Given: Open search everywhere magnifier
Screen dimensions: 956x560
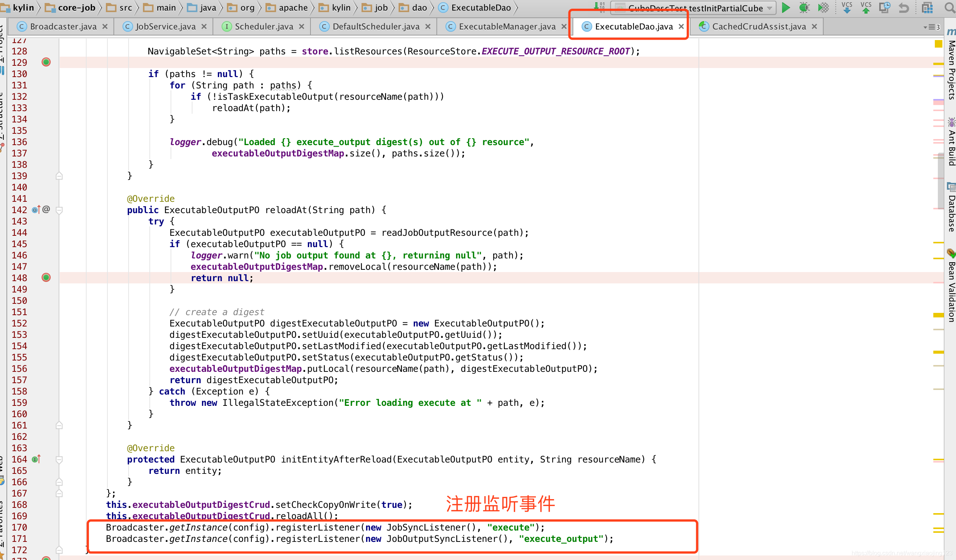Looking at the screenshot, I should pos(950,8).
